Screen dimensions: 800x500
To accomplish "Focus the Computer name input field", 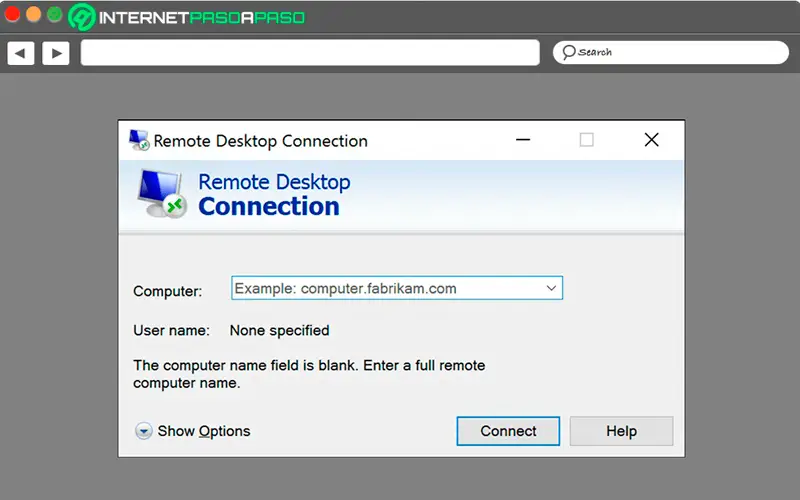I will pyautogui.click(x=397, y=288).
